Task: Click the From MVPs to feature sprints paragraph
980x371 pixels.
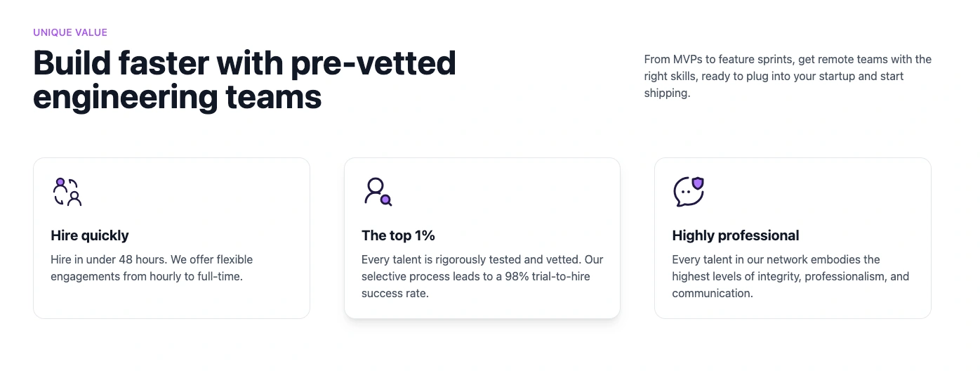Action: [788, 76]
